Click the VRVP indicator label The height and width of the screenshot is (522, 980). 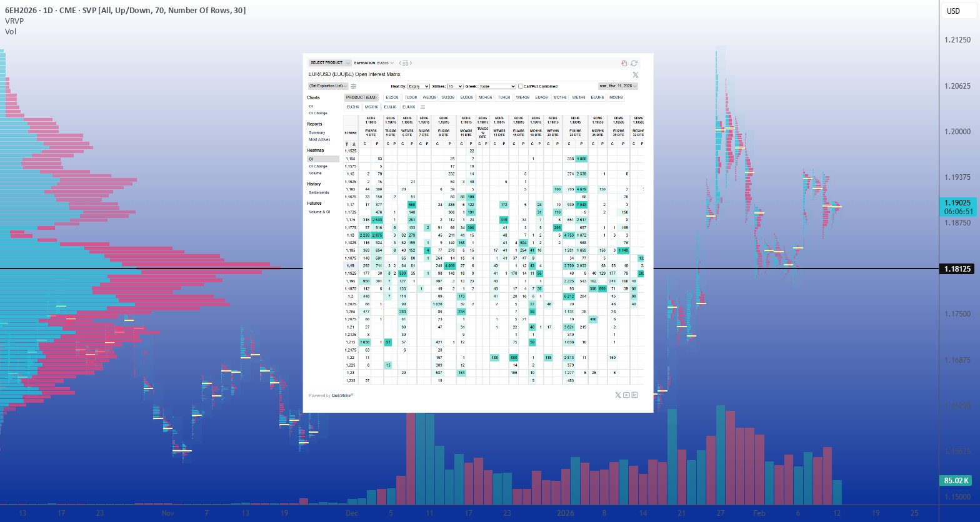pos(14,21)
